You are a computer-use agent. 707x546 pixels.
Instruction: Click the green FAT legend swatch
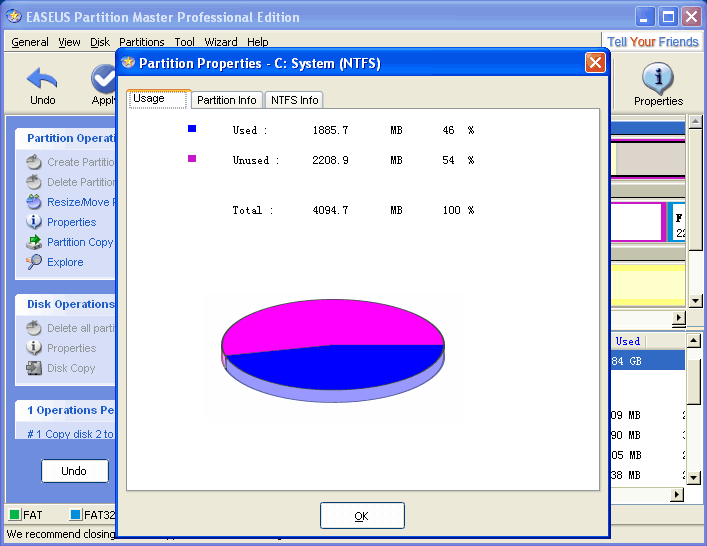click(x=14, y=514)
